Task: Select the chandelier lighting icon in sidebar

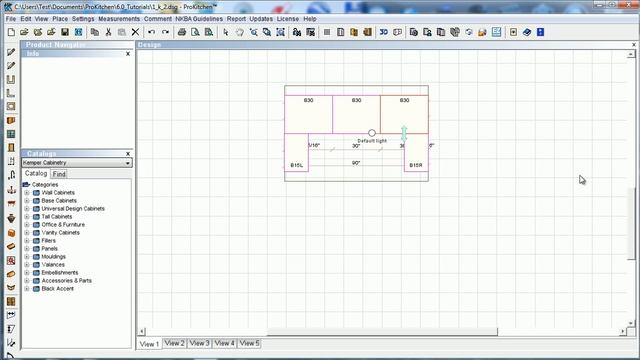Action: click(11, 190)
